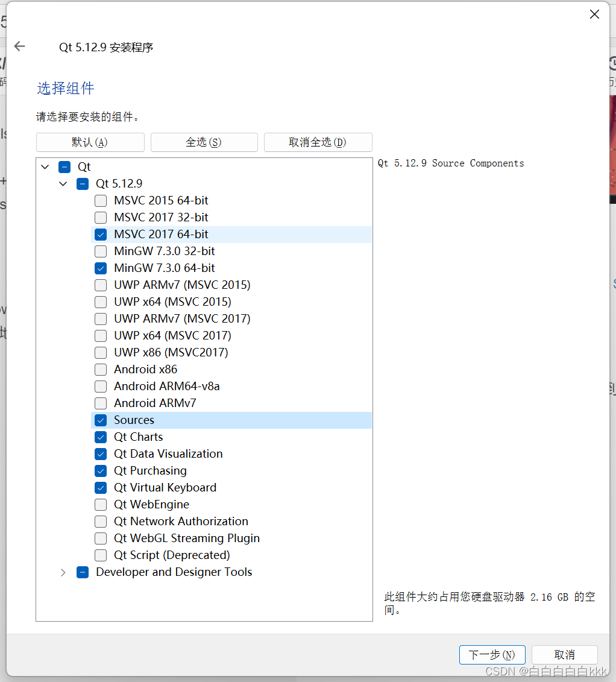Uncheck MSVC 2017 64-bit component
Image resolution: width=616 pixels, height=682 pixels.
[101, 235]
